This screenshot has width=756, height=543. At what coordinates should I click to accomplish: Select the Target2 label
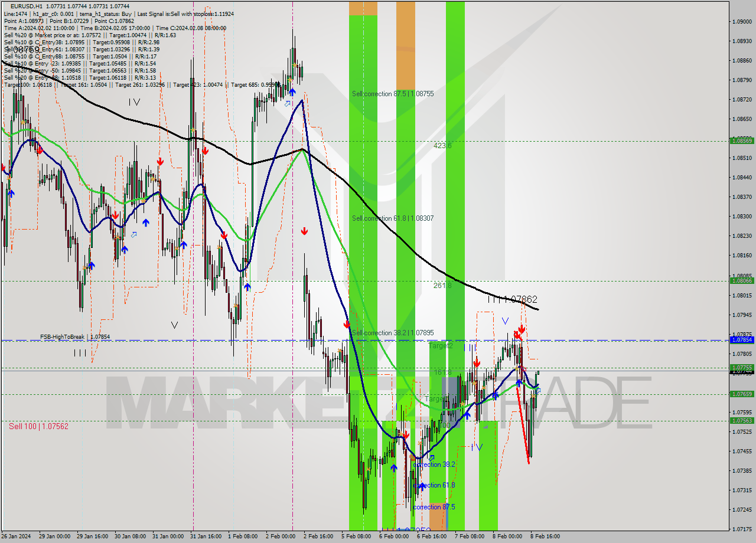click(441, 346)
